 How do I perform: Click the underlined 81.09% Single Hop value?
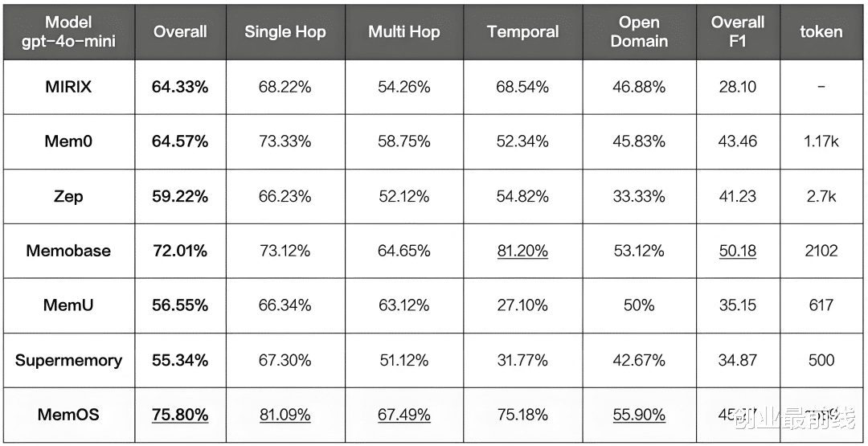[x=285, y=415]
